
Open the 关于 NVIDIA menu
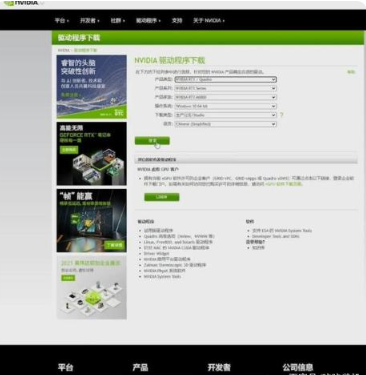(x=209, y=21)
